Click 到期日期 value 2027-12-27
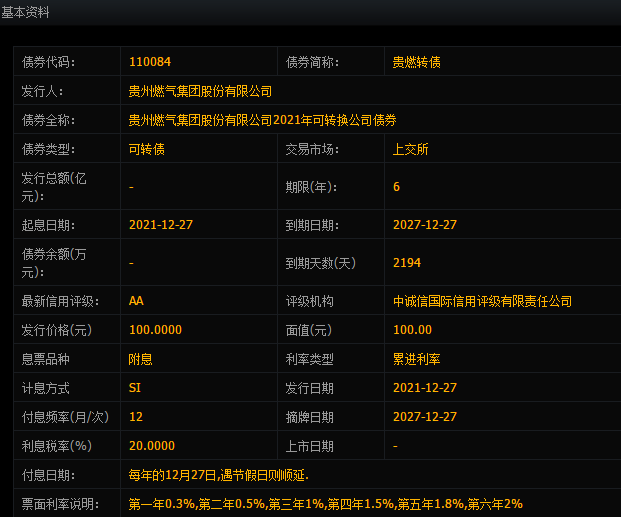The image size is (621, 517). [425, 225]
